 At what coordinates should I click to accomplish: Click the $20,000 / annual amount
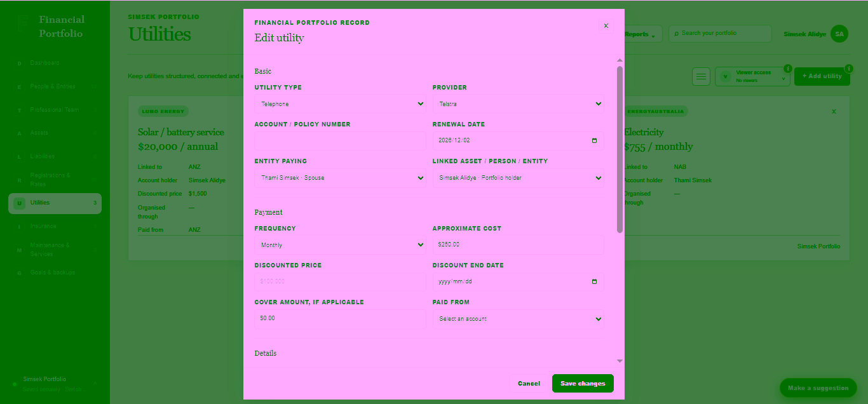click(178, 147)
